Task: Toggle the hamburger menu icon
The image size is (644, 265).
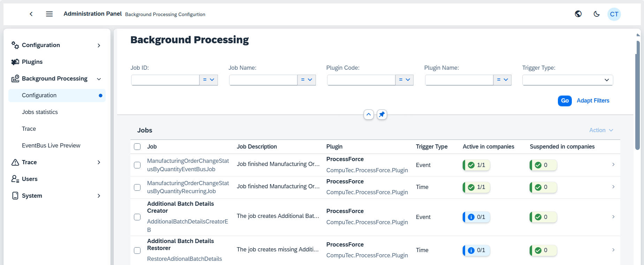Action: pyautogui.click(x=49, y=14)
